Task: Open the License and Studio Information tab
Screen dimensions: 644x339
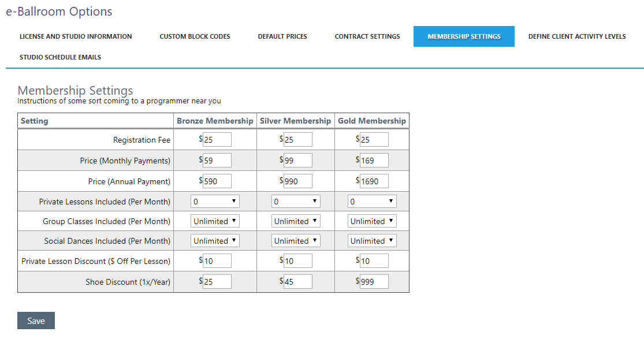Action: (76, 36)
